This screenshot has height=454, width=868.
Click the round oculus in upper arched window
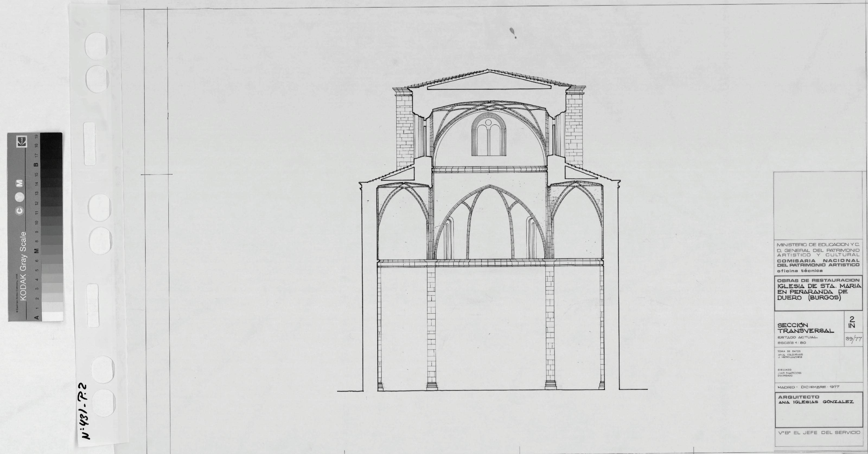point(488,122)
